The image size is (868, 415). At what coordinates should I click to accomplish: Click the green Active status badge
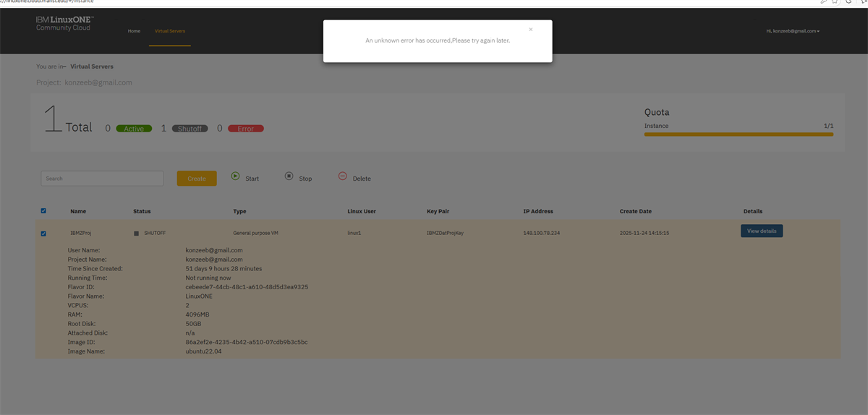coord(134,129)
